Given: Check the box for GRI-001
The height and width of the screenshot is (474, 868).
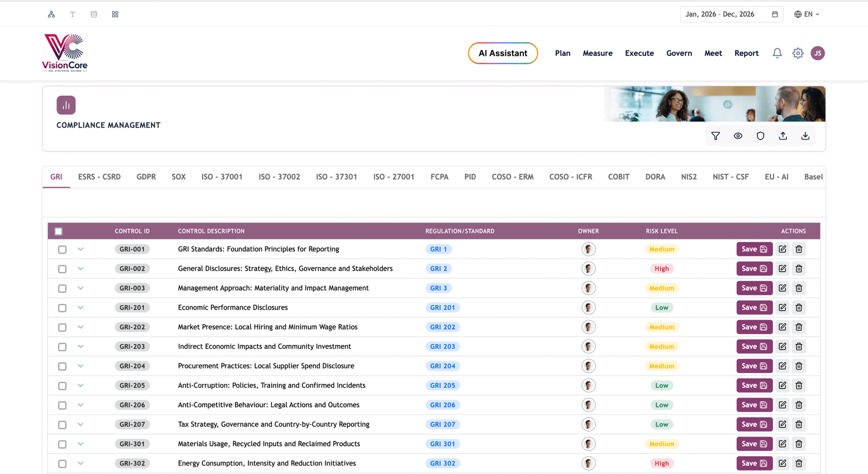Looking at the screenshot, I should click(62, 249).
